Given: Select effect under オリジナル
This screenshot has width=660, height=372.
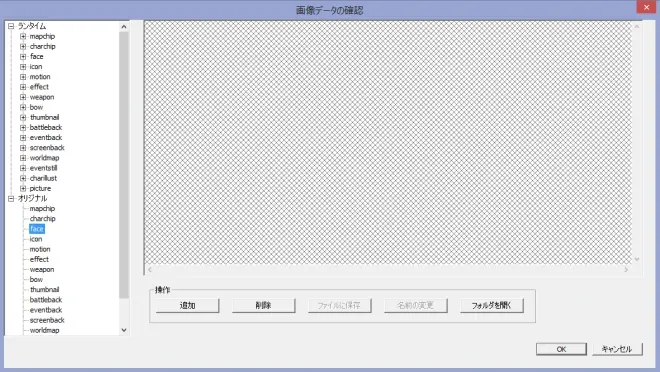Looking at the screenshot, I should (x=39, y=259).
